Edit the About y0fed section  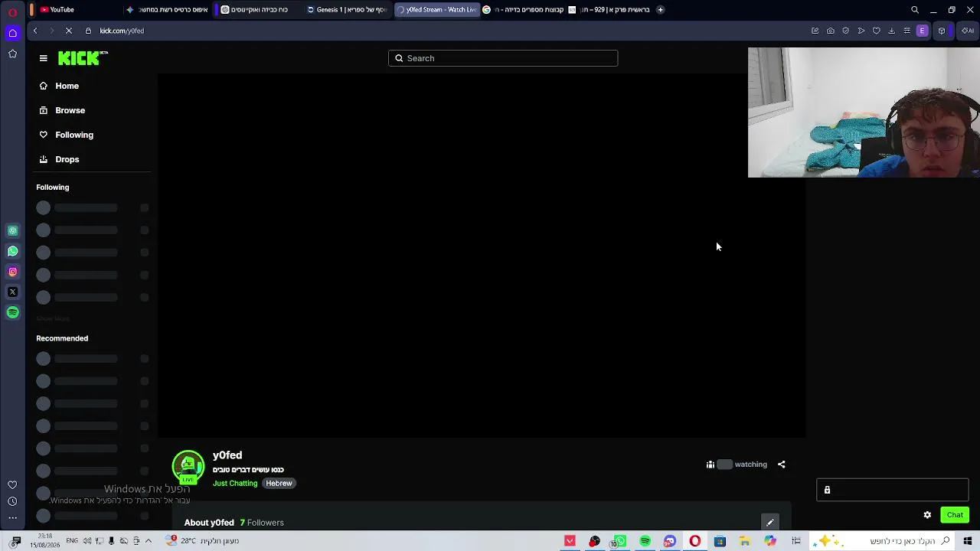point(770,523)
